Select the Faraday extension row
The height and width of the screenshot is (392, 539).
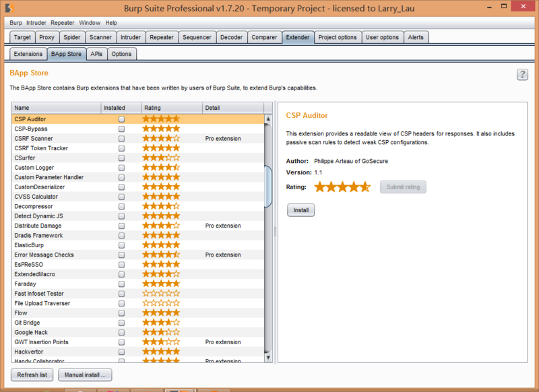(x=138, y=284)
